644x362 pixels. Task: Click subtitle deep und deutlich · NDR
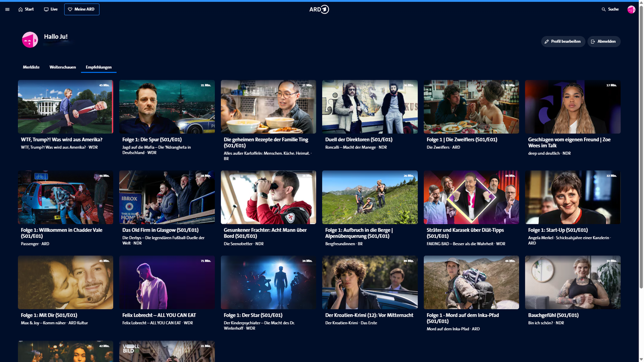click(x=549, y=153)
